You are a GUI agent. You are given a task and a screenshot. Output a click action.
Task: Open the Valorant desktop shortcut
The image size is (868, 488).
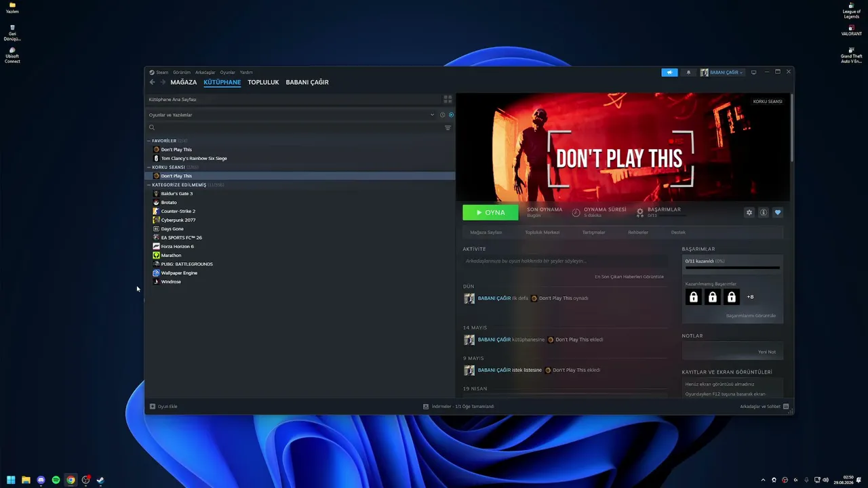pos(852,30)
